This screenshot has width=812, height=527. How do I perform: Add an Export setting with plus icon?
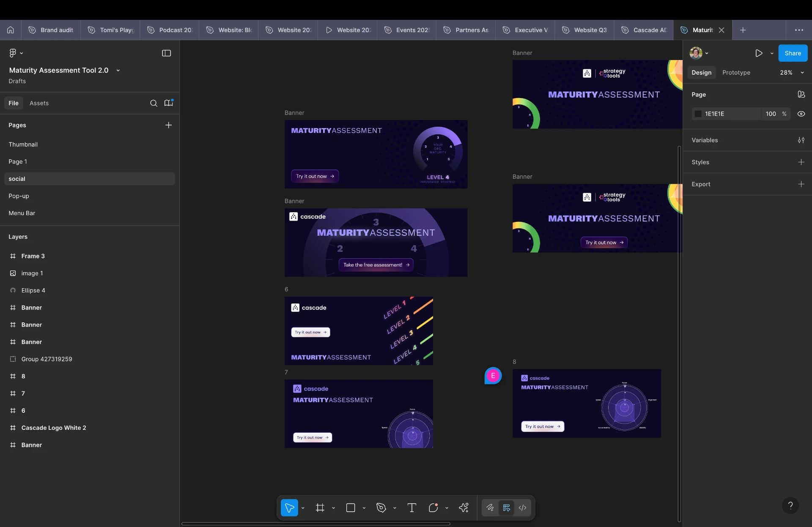tap(801, 184)
